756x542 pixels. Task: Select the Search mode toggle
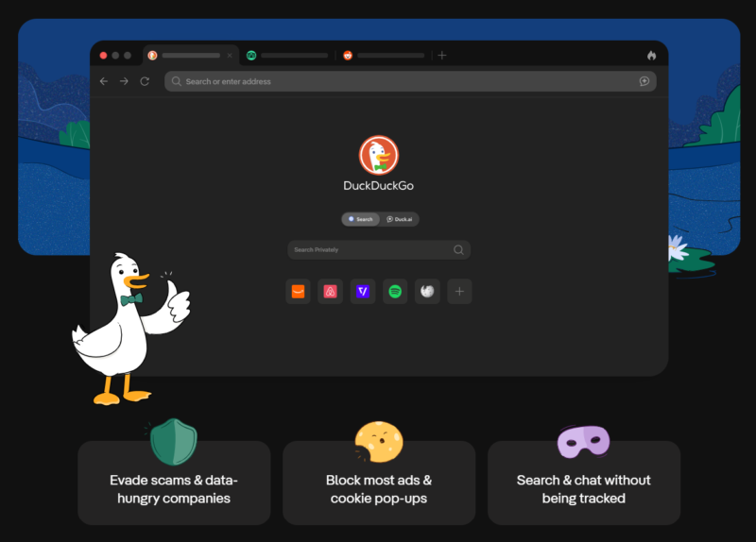click(361, 219)
